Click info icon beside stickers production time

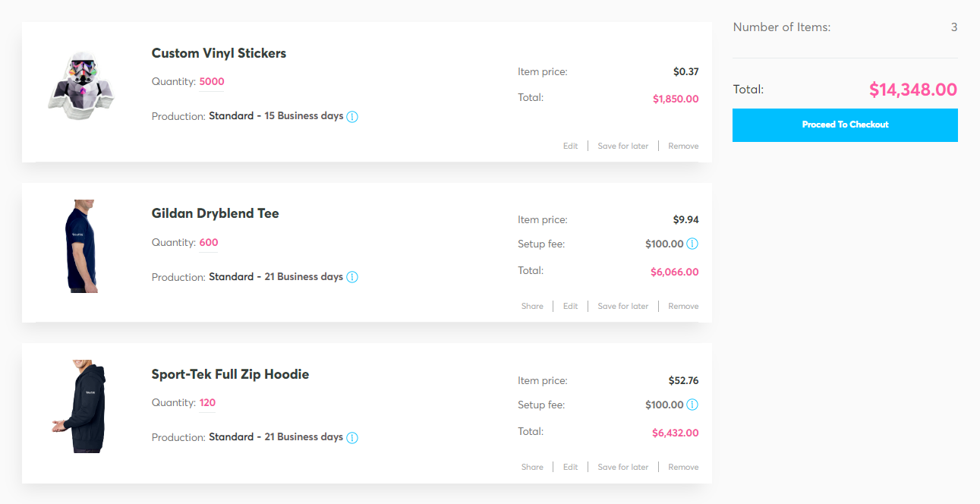pos(352,117)
